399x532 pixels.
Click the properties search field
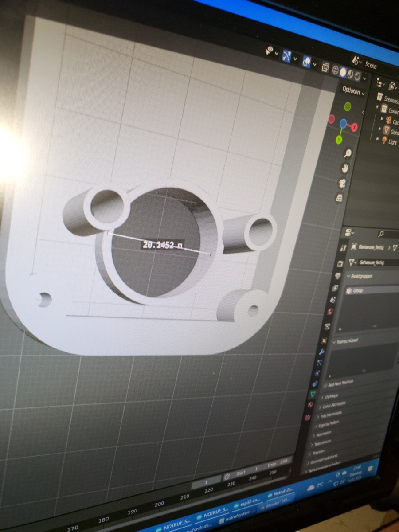pos(387,234)
